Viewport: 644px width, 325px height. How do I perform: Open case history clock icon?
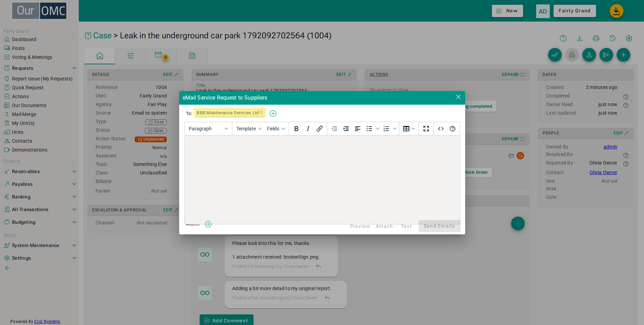[612, 38]
